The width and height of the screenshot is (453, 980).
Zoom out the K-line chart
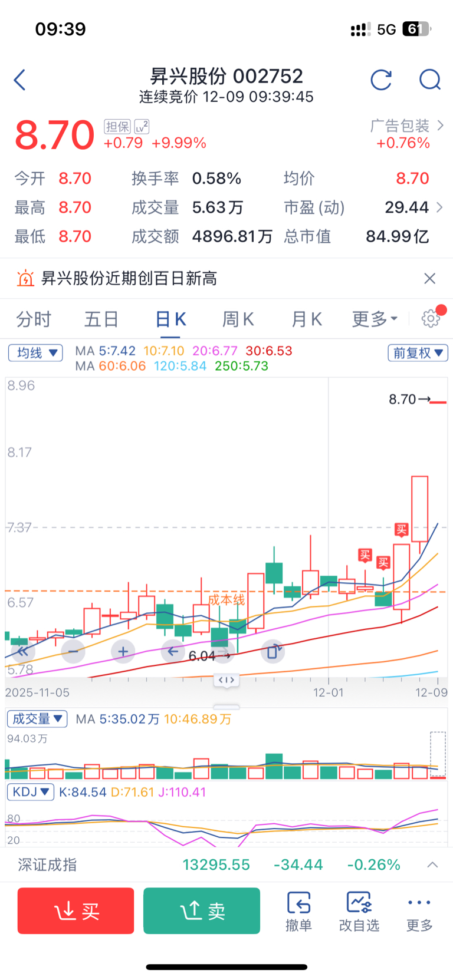coord(73,651)
